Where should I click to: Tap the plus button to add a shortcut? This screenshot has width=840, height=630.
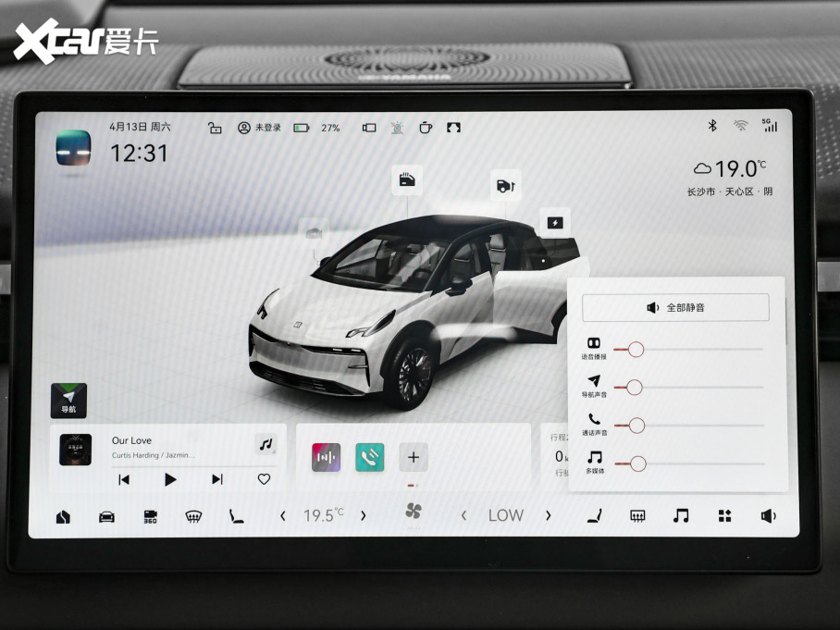413,457
